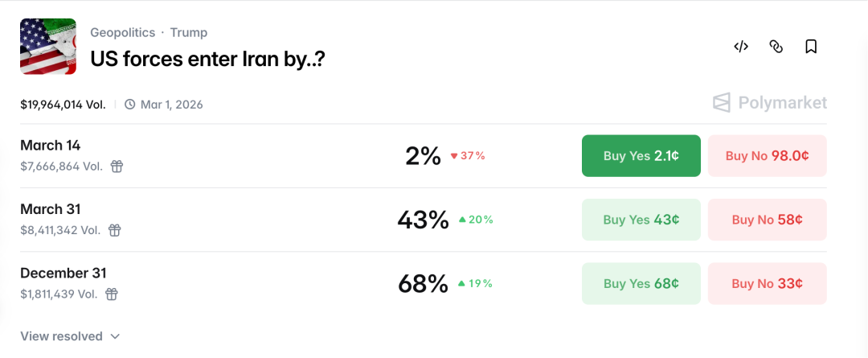Screen dimensions: 868x358
Task: Click the Polymarket logo
Action: [x=770, y=103]
